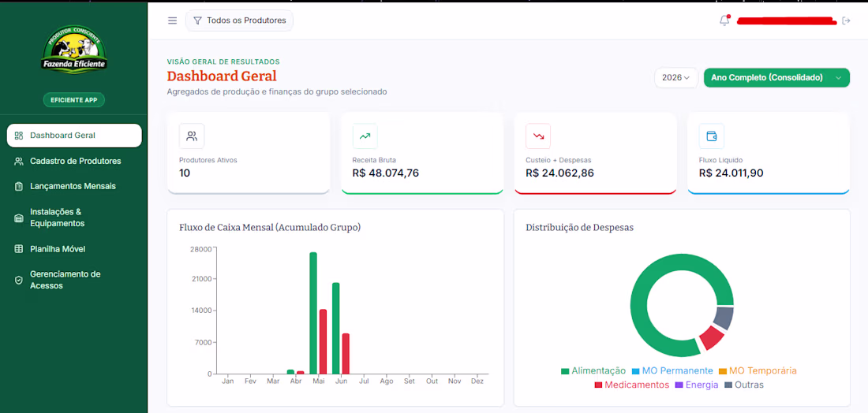Image resolution: width=868 pixels, height=413 pixels.
Task: Click the Custeio + Despesas trending-down icon
Action: tap(538, 136)
